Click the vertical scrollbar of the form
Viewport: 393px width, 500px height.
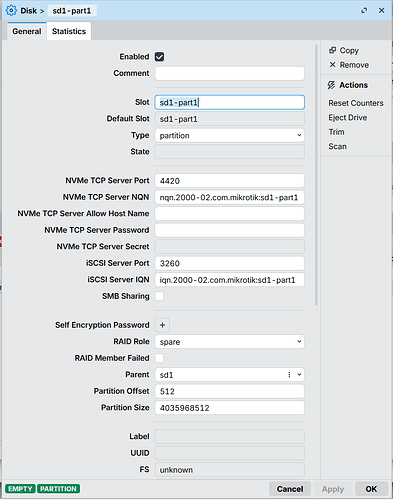(316, 175)
